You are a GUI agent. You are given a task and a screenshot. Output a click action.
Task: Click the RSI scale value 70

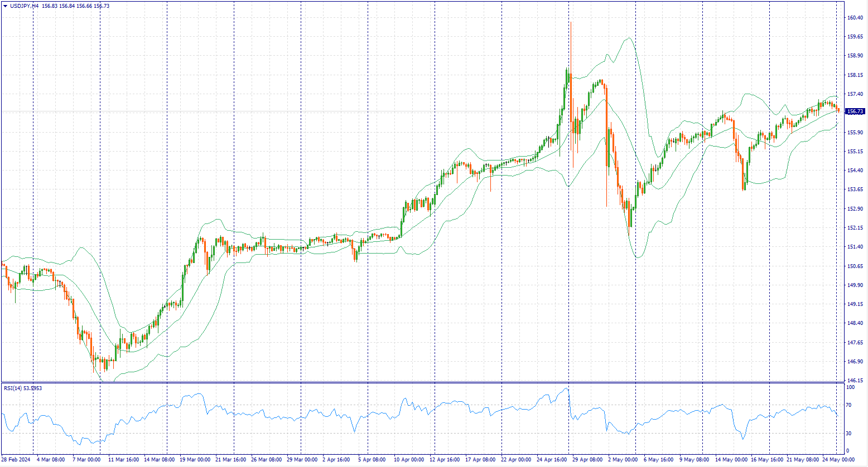(x=850, y=405)
